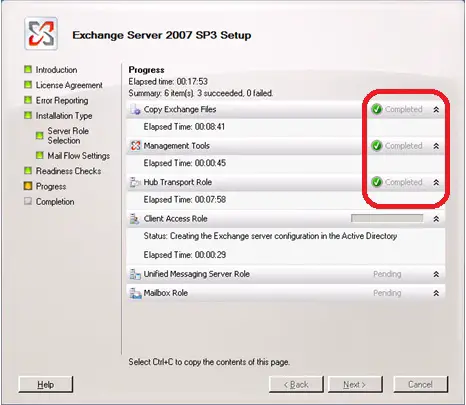Image resolution: width=466 pixels, height=405 pixels.
Task: Click the Exchange Server logo icon
Action: 41,34
